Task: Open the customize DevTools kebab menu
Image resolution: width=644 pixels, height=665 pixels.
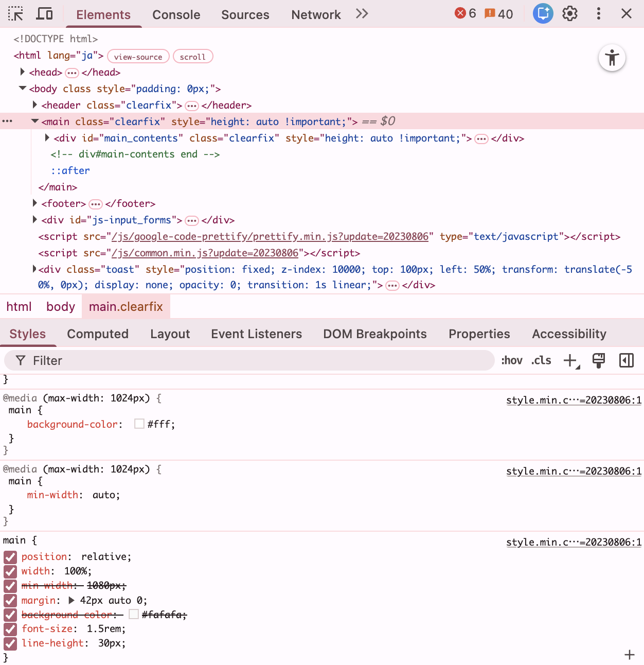Action: click(598, 14)
